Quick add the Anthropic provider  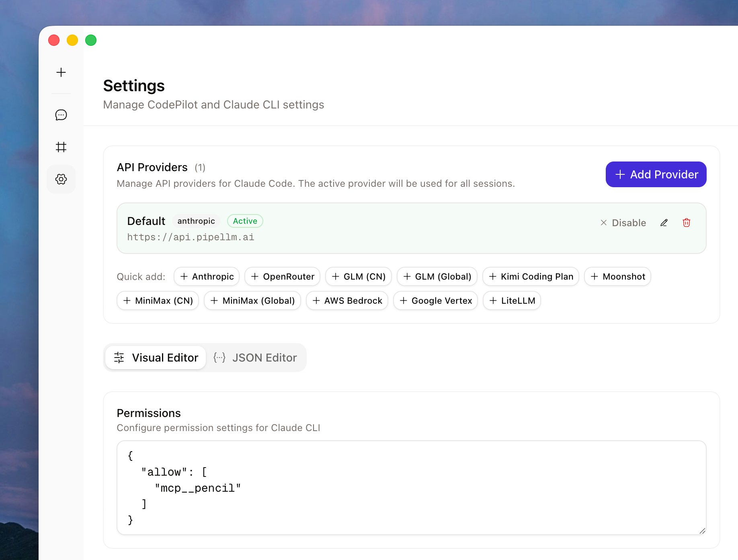pos(207,276)
